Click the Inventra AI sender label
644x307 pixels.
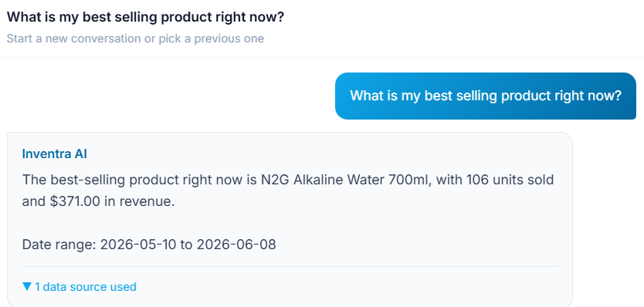[54, 154]
